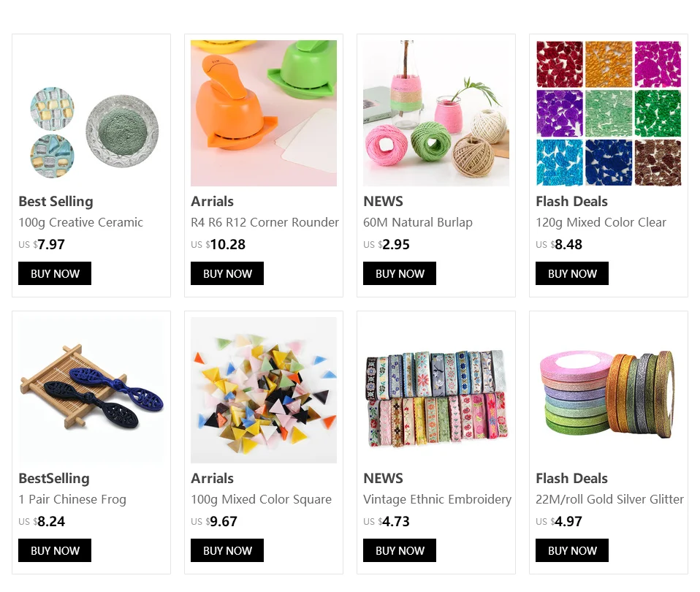
Task: Click BUY NOW for Vintage Ethnic Embroidery
Action: pyautogui.click(x=400, y=550)
